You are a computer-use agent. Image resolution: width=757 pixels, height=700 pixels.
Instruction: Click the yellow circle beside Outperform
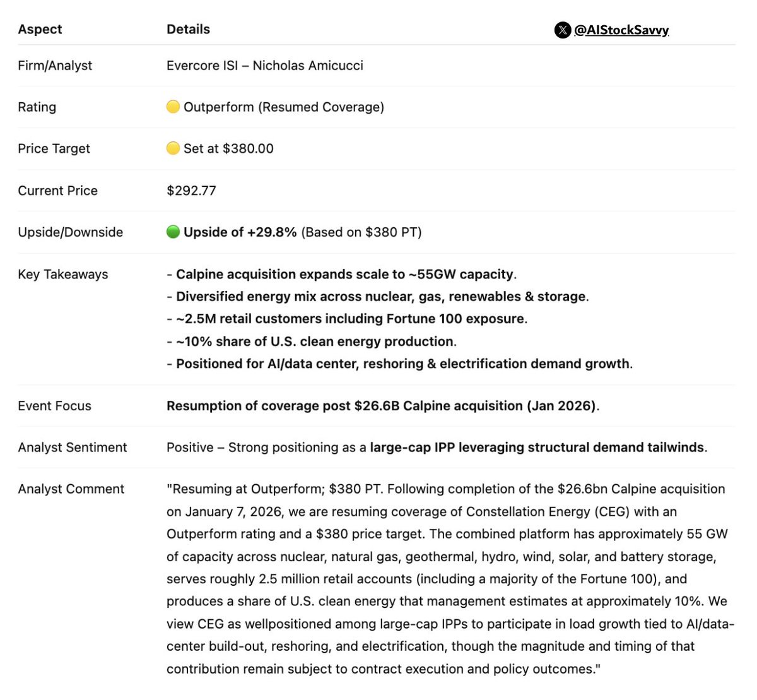[173, 107]
